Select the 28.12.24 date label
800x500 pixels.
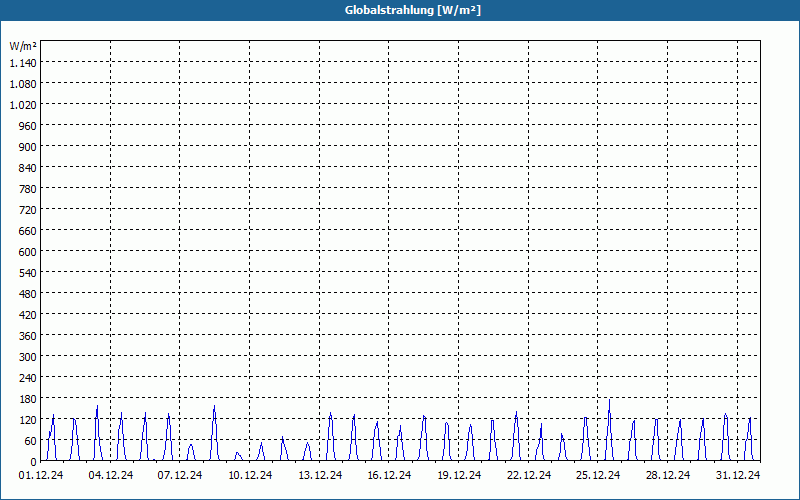pos(667,475)
